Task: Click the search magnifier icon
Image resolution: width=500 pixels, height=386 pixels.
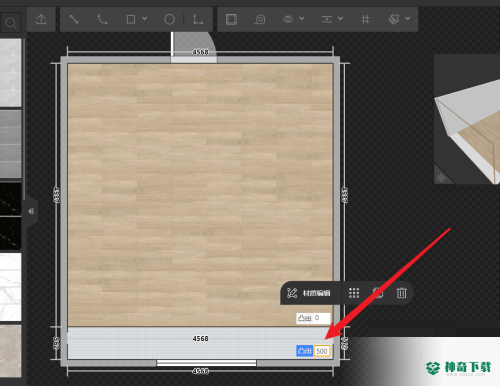Action: (x=11, y=23)
